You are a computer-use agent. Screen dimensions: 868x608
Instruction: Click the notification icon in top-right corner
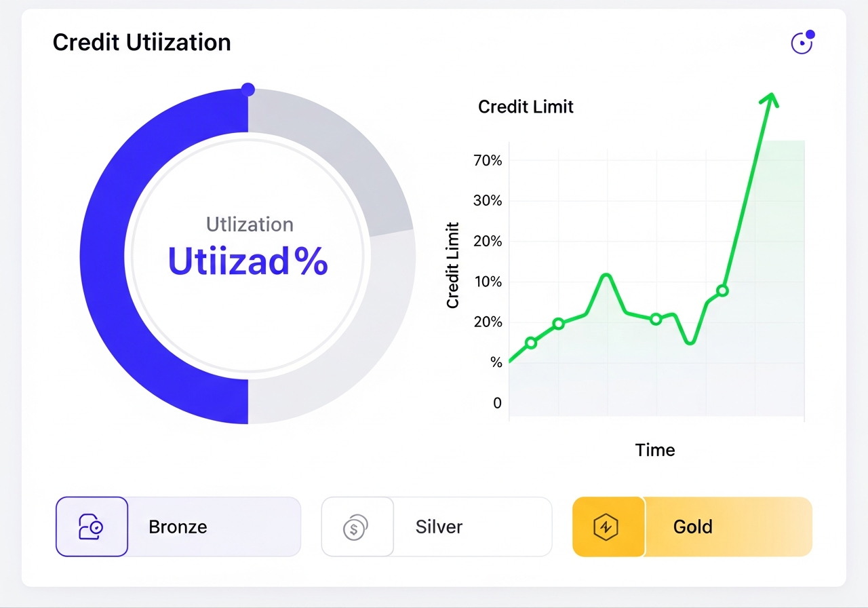pyautogui.click(x=802, y=43)
